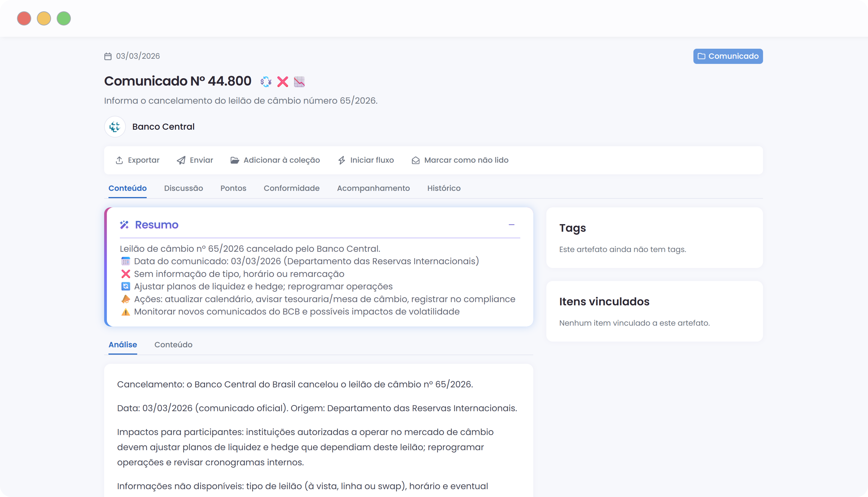Image resolution: width=868 pixels, height=497 pixels.
Task: Click the magic wand icon beside Resumo
Action: click(x=124, y=225)
